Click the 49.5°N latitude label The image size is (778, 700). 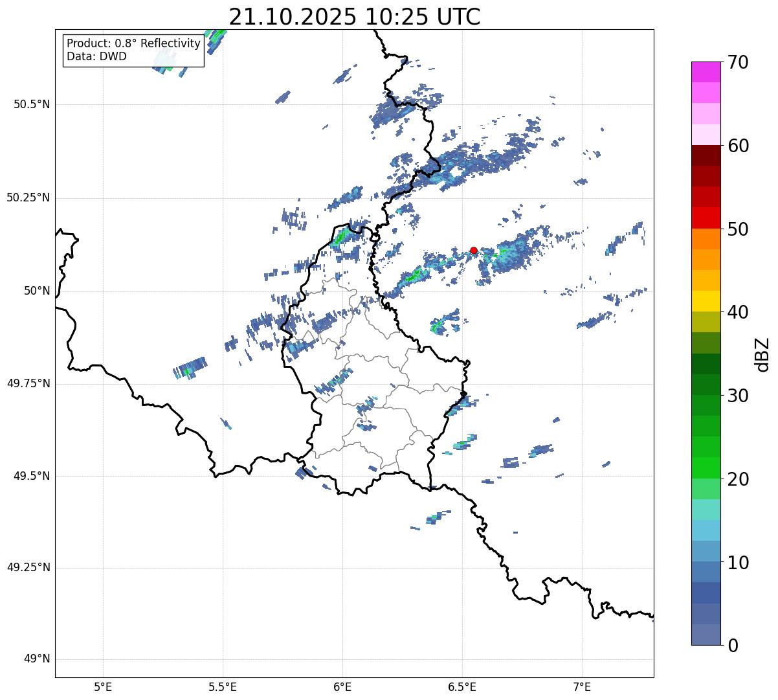click(x=32, y=476)
